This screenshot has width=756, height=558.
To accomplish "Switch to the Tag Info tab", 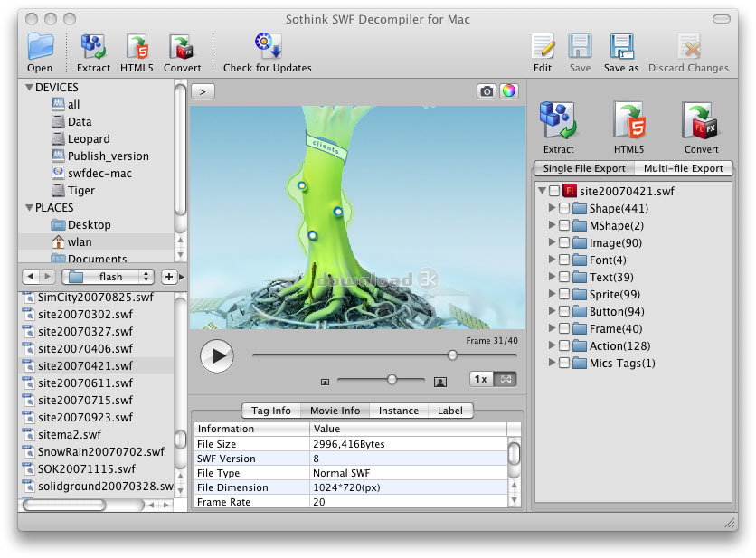I will [271, 411].
